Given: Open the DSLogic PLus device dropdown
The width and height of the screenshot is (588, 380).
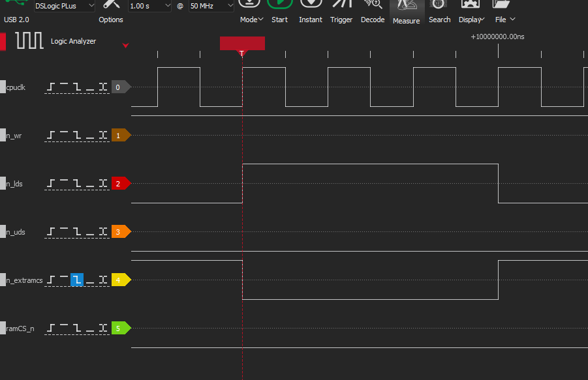Looking at the screenshot, I should (64, 6).
